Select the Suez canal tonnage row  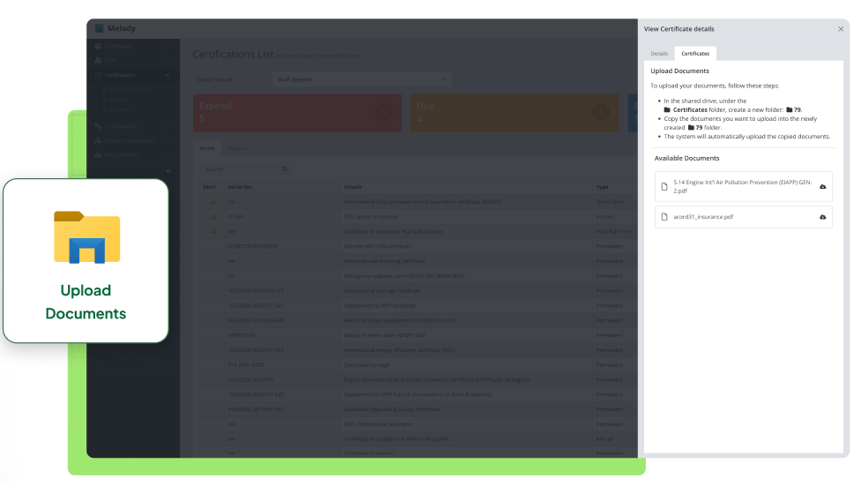pos(418,365)
